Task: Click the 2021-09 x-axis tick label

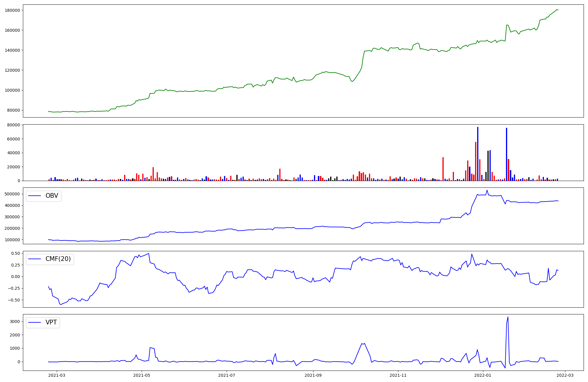Action: [313, 375]
